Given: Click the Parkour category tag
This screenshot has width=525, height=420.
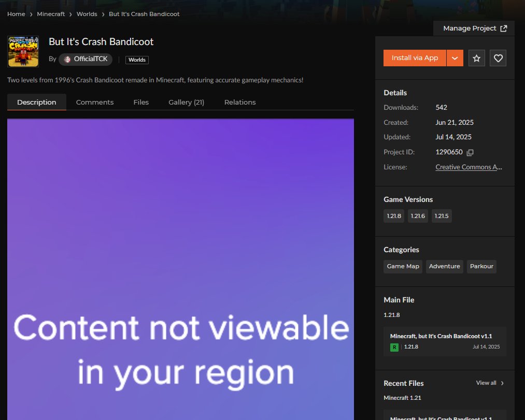Looking at the screenshot, I should (481, 266).
